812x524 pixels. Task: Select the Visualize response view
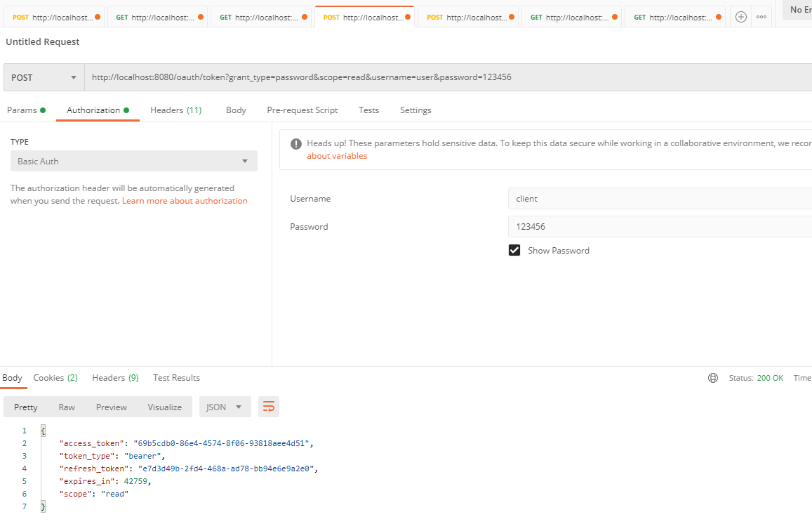tap(165, 407)
